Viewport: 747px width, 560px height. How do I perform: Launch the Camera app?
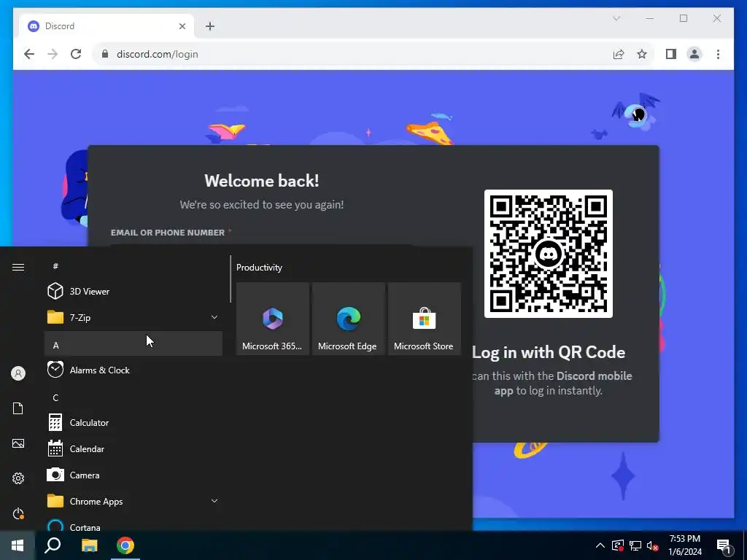click(x=133, y=475)
